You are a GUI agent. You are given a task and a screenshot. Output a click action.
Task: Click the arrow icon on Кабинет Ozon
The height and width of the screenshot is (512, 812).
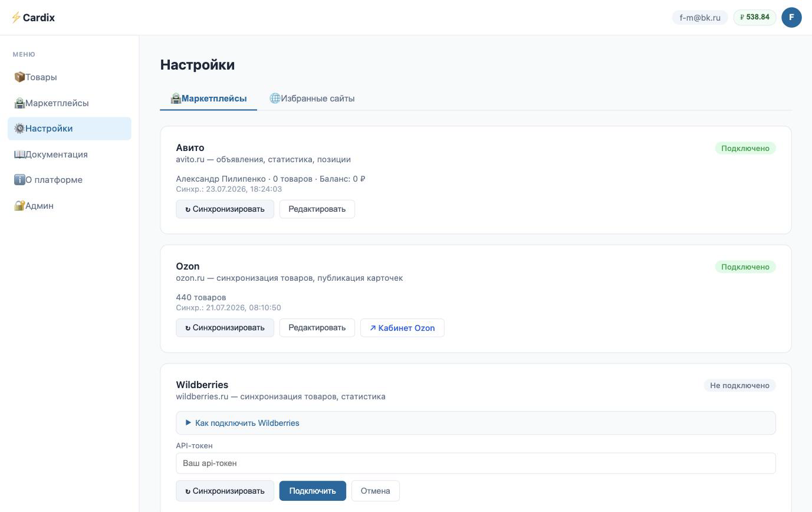coord(373,328)
